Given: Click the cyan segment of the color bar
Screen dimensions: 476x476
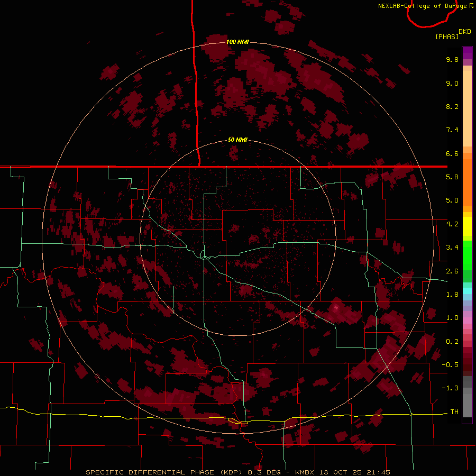Looking at the screenshot, I should pyautogui.click(x=467, y=291).
